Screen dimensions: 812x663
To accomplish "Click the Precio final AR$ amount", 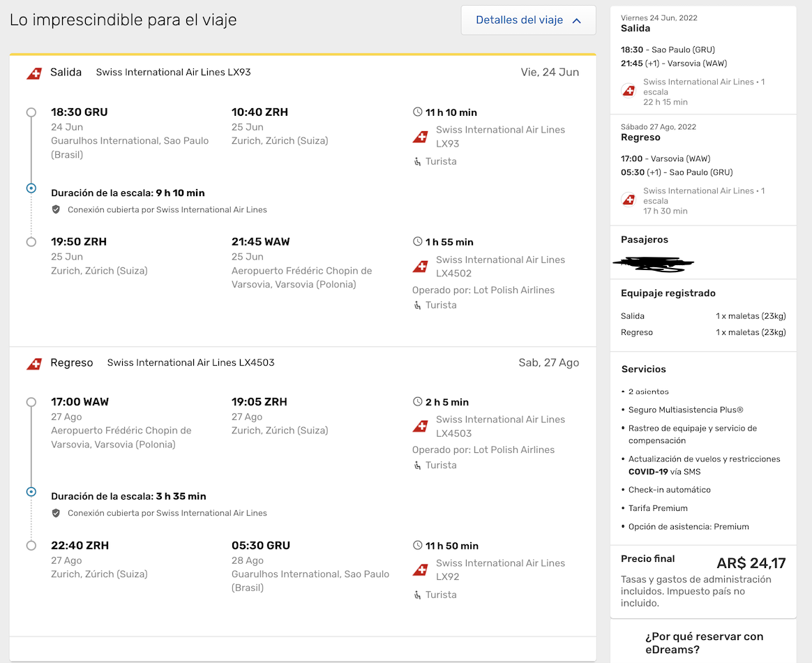I will tap(751, 563).
